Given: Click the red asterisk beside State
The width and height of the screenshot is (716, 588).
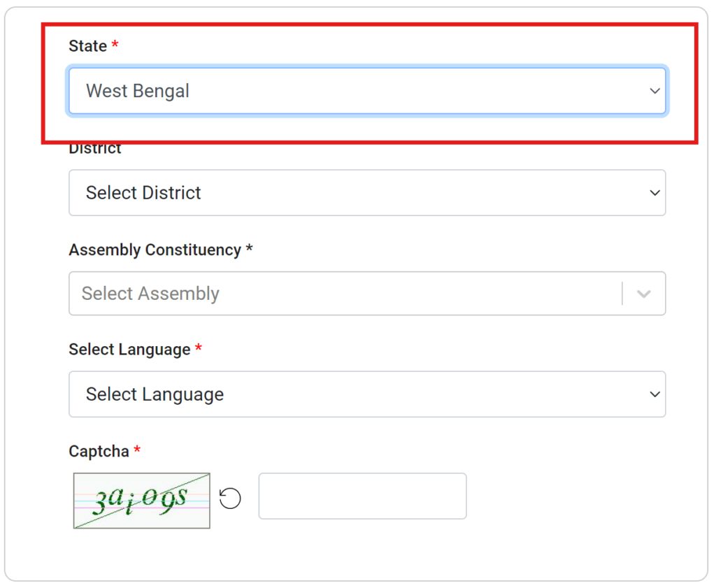Looking at the screenshot, I should [x=115, y=45].
